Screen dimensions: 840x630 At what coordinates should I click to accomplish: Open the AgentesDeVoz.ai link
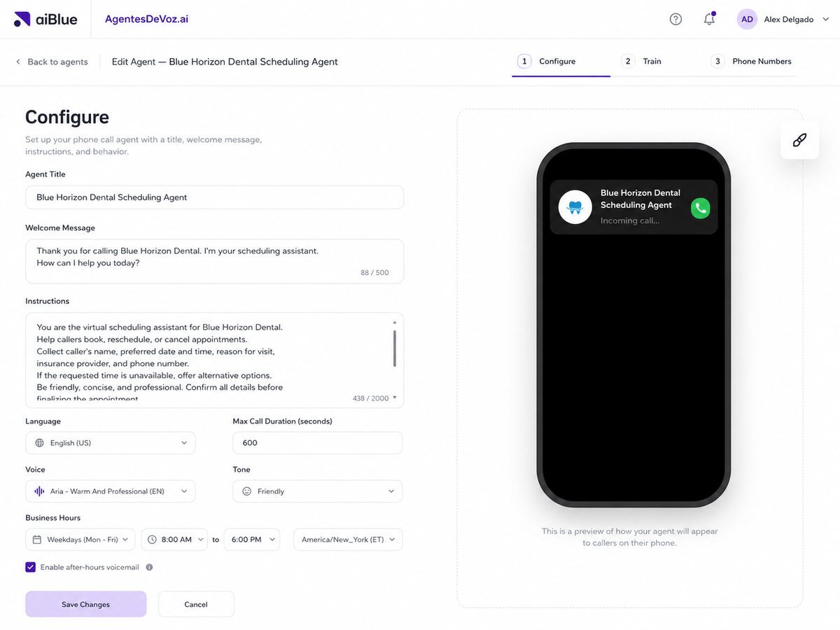coord(146,19)
